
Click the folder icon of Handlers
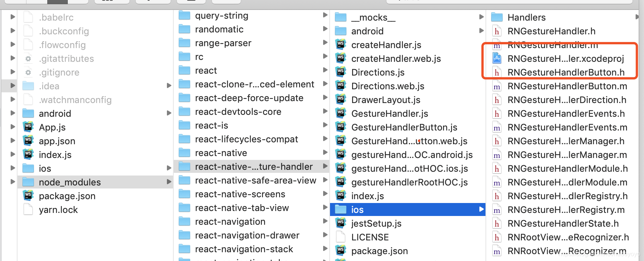[x=497, y=17]
